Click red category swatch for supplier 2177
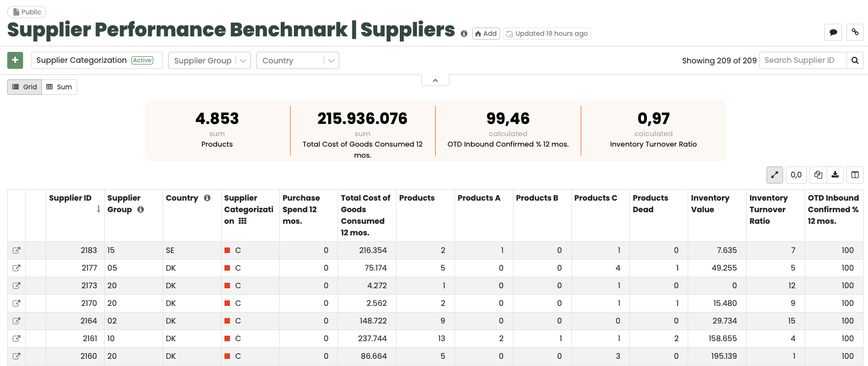 tap(227, 268)
